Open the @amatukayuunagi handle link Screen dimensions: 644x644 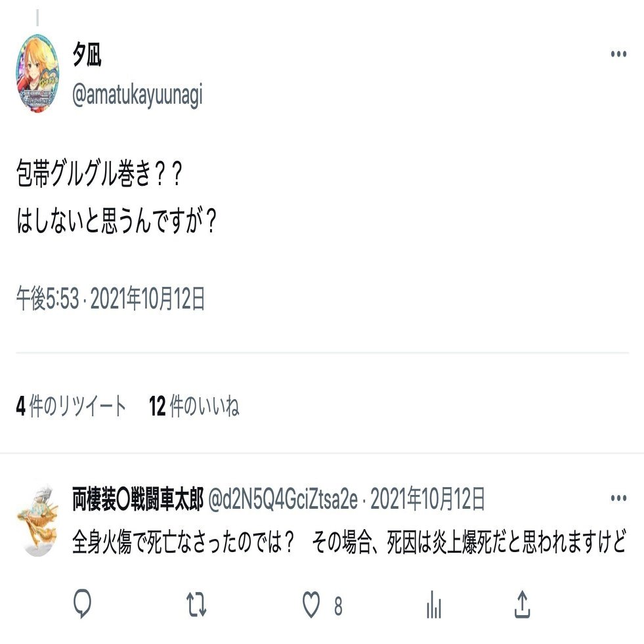[137, 96]
